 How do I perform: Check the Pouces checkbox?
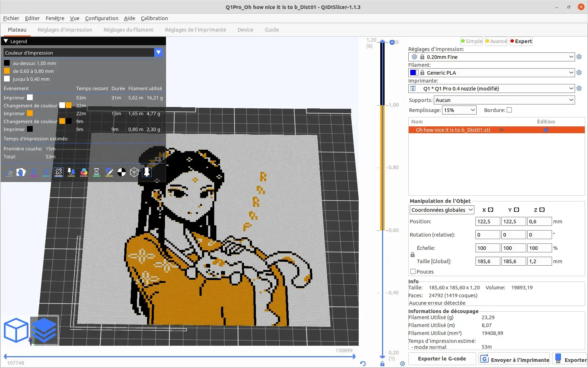point(413,272)
